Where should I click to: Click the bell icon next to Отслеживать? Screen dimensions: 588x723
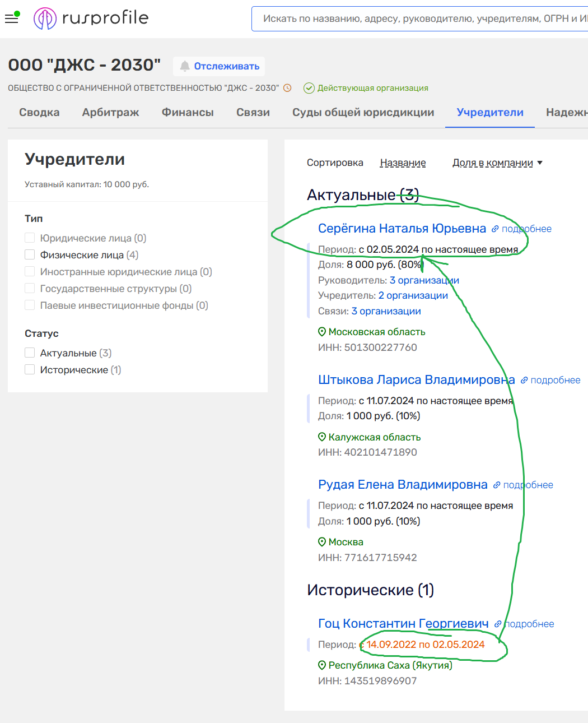point(185,66)
